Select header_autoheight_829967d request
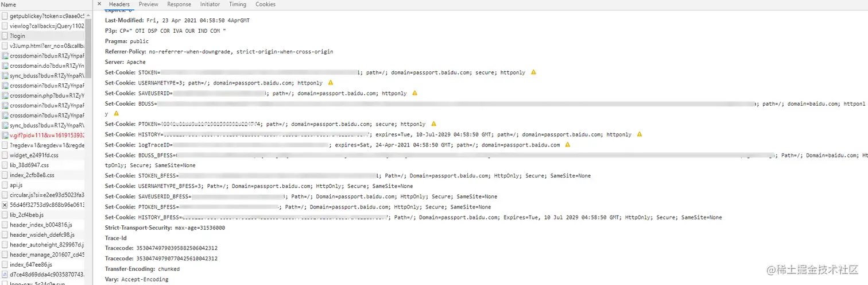The width and height of the screenshot is (868, 285). click(42, 245)
